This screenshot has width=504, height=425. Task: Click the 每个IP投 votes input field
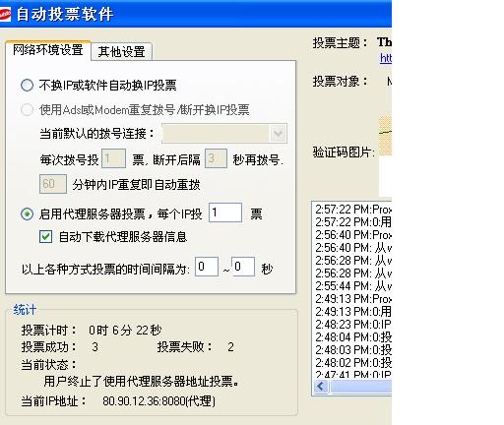coord(225,212)
